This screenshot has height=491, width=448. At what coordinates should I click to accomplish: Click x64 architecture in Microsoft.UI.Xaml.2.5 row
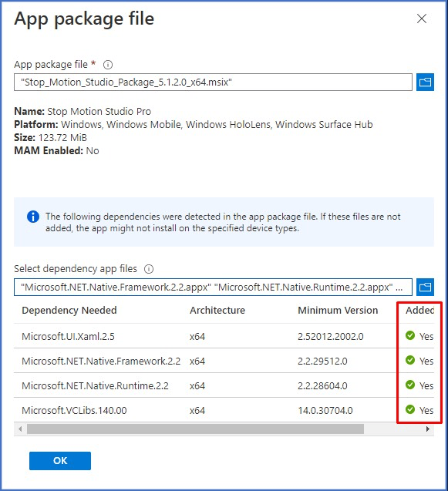pyautogui.click(x=197, y=337)
